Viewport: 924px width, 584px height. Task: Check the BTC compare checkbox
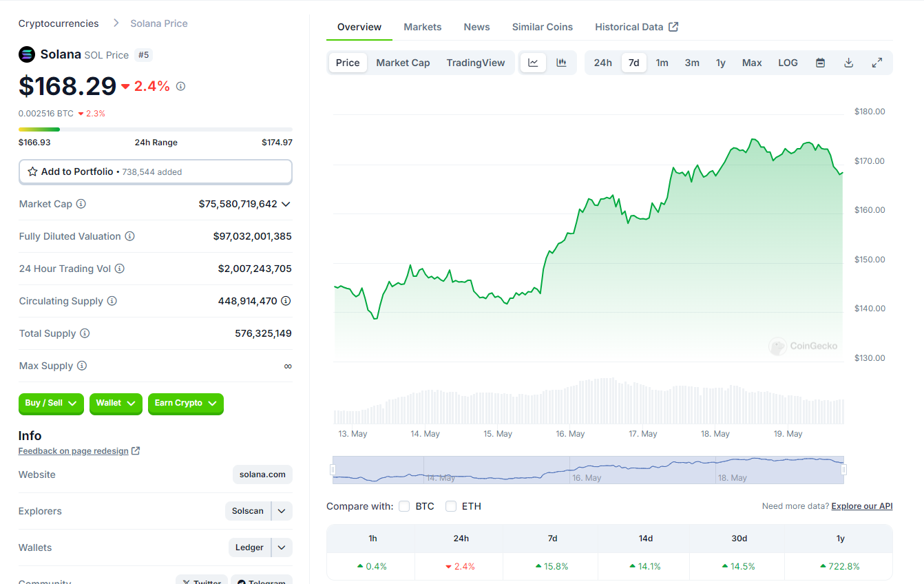pos(404,506)
